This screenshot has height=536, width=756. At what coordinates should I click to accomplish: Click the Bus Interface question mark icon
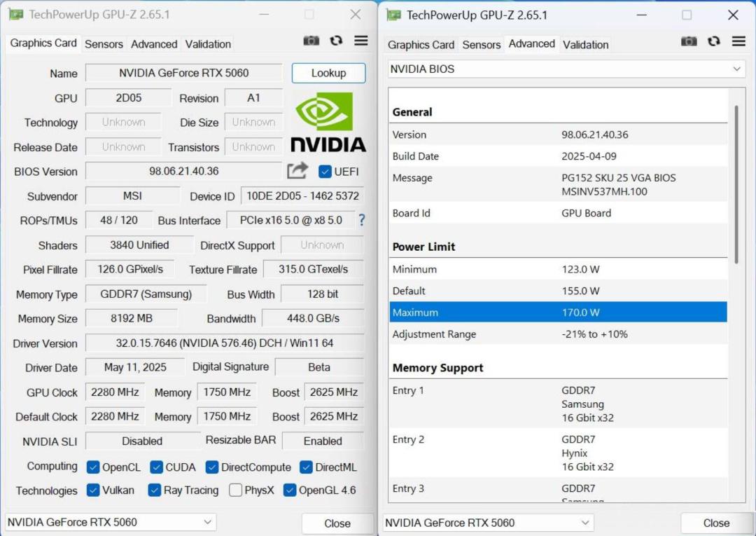click(362, 221)
